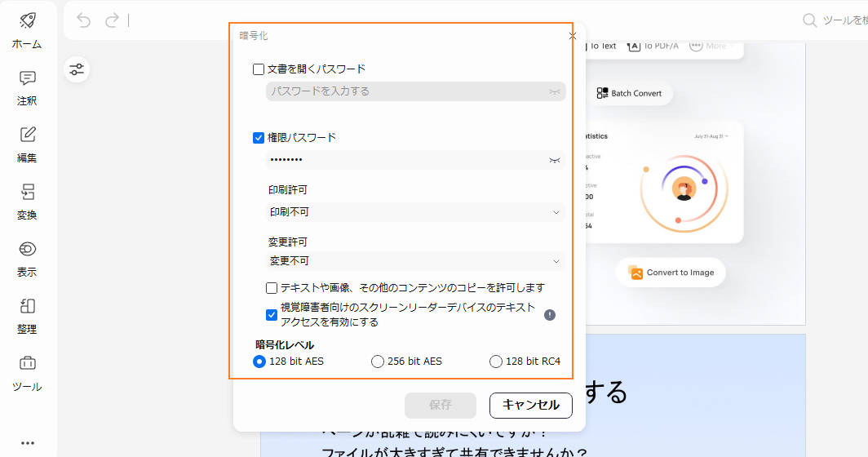
Task: Click the Convert to Image button
Action: (671, 273)
